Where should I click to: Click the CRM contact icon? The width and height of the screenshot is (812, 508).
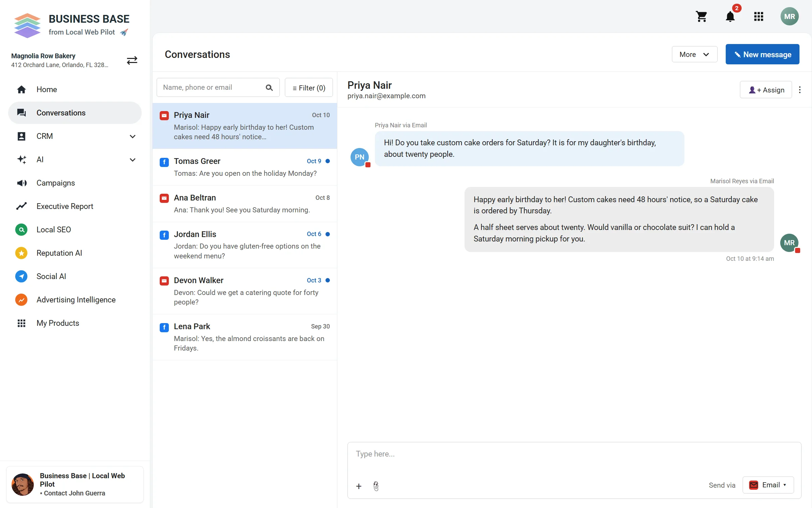point(21,136)
